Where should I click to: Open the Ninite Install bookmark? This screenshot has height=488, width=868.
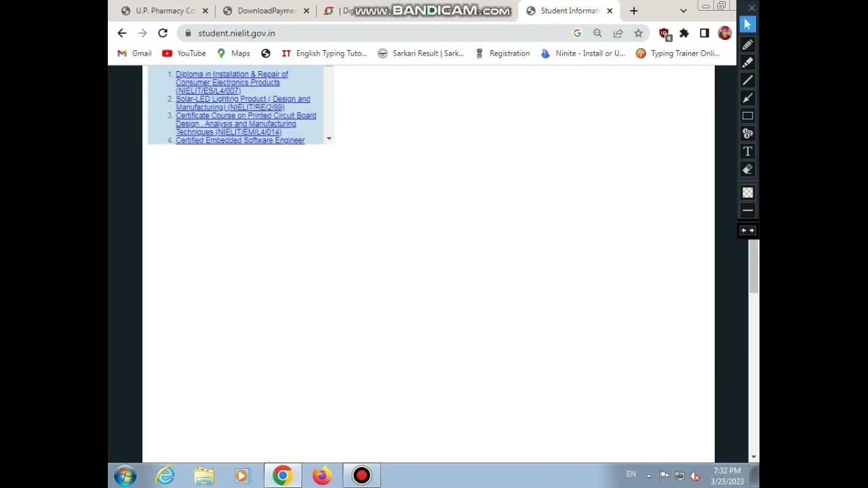[x=583, y=54]
